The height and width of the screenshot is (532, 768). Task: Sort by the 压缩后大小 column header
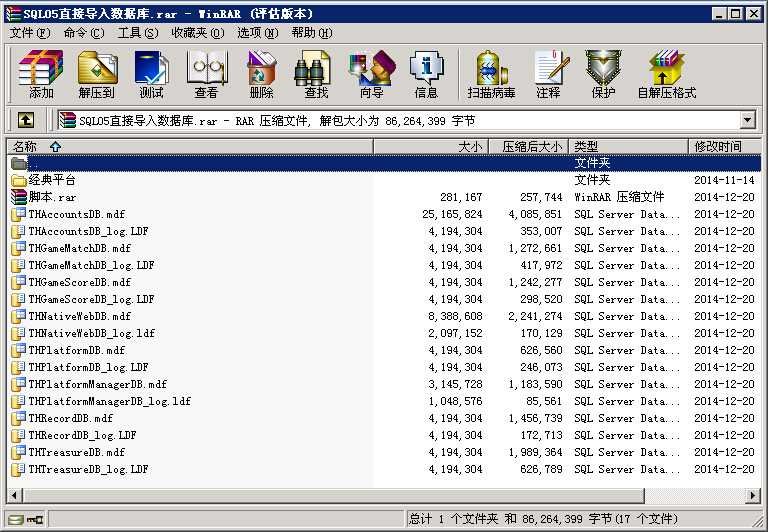pyautogui.click(x=528, y=146)
